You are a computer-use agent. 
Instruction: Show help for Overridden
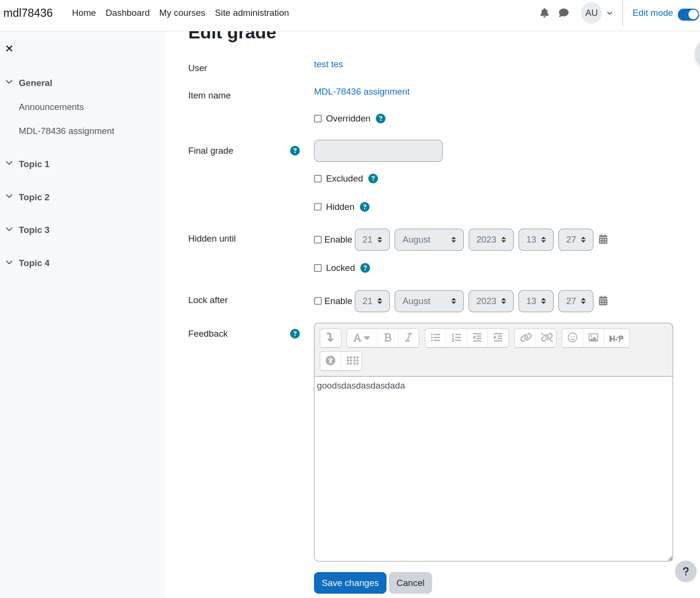click(381, 119)
